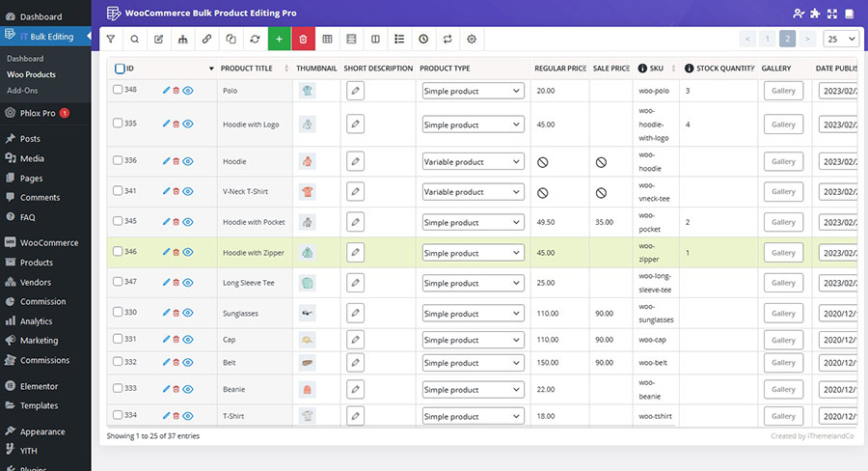The image size is (868, 471).
Task: Edit short description of Sunglasses
Action: (355, 313)
